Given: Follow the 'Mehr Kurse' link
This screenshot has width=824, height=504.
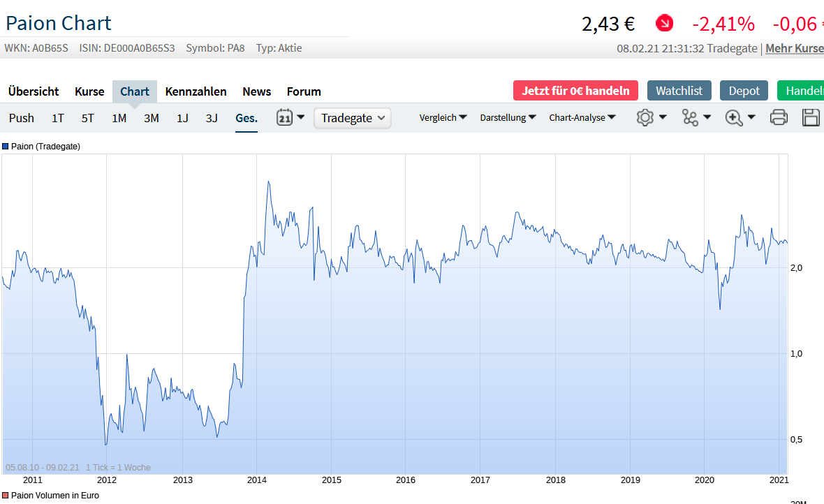Looking at the screenshot, I should click(795, 48).
